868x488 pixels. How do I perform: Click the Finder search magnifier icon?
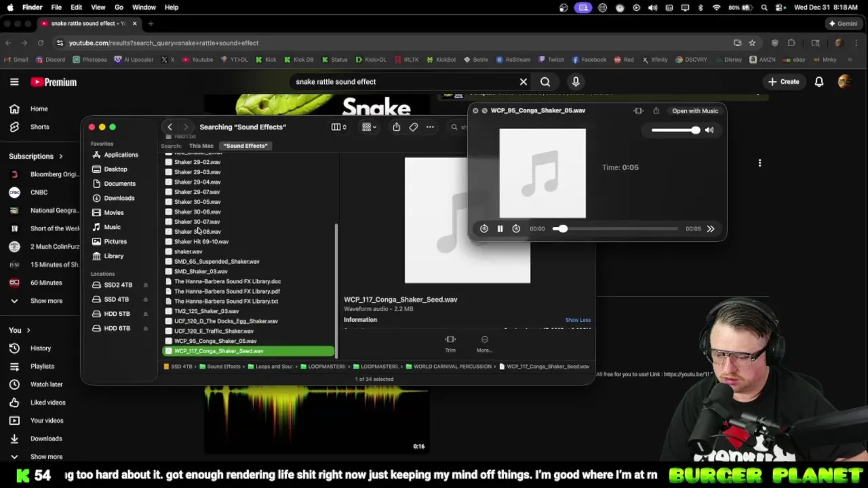point(454,127)
